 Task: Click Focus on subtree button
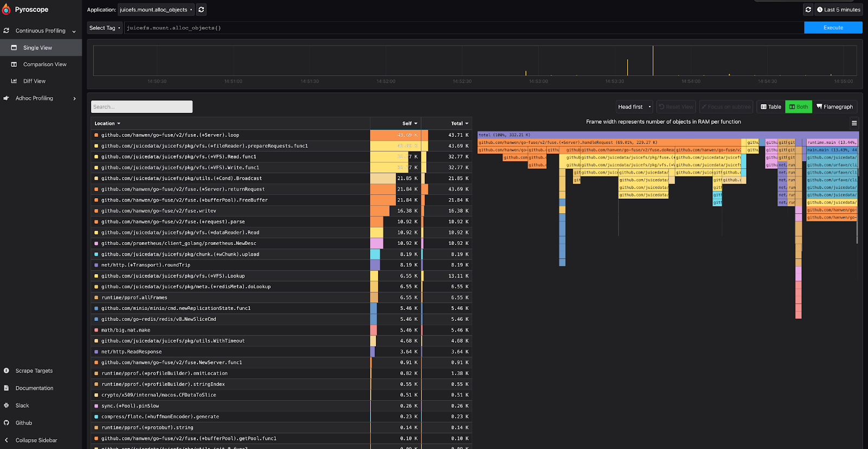click(x=726, y=107)
